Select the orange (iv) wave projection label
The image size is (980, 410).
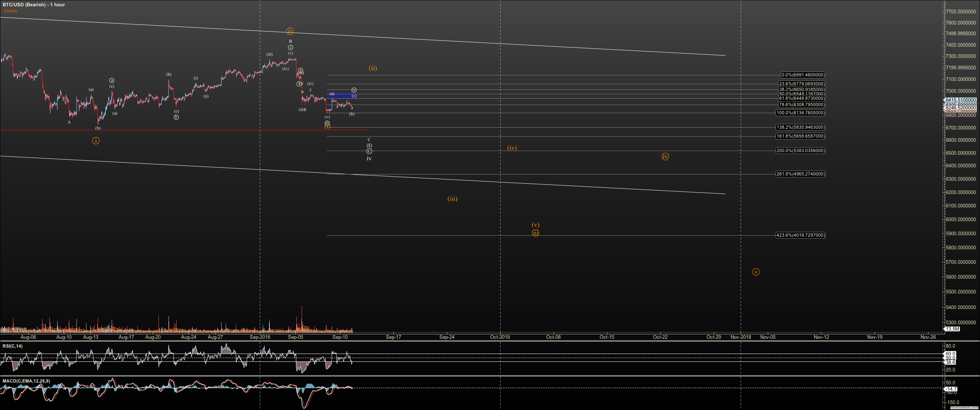(x=512, y=148)
